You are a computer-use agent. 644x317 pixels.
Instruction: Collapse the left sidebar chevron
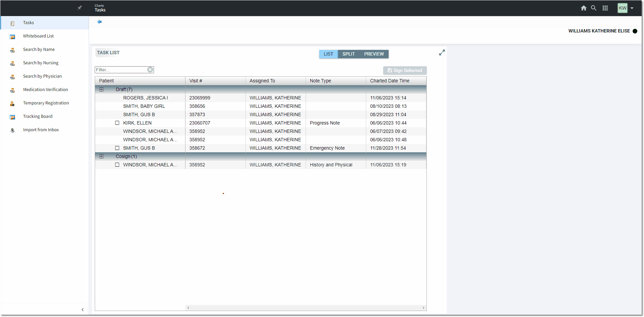point(83,310)
